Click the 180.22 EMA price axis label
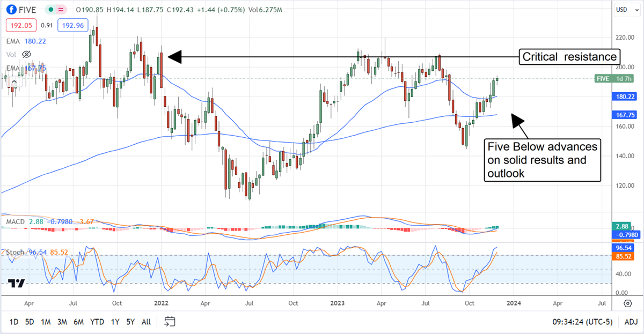 pos(625,97)
